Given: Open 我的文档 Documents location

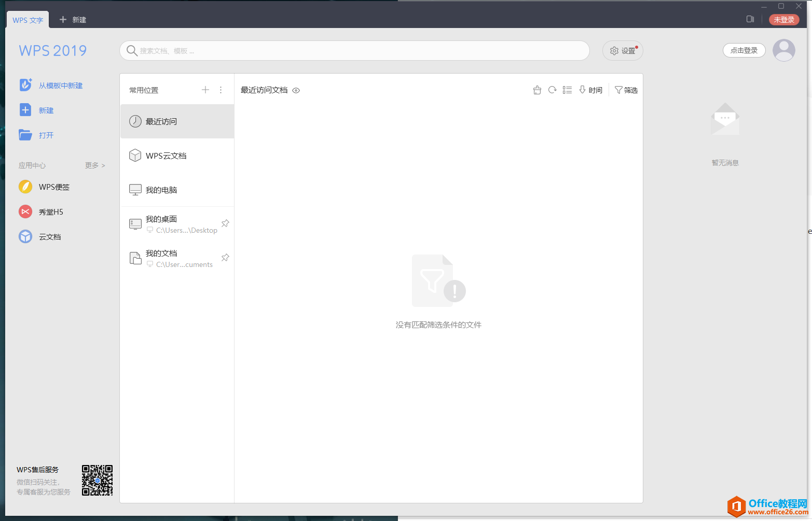Looking at the screenshot, I should click(177, 258).
